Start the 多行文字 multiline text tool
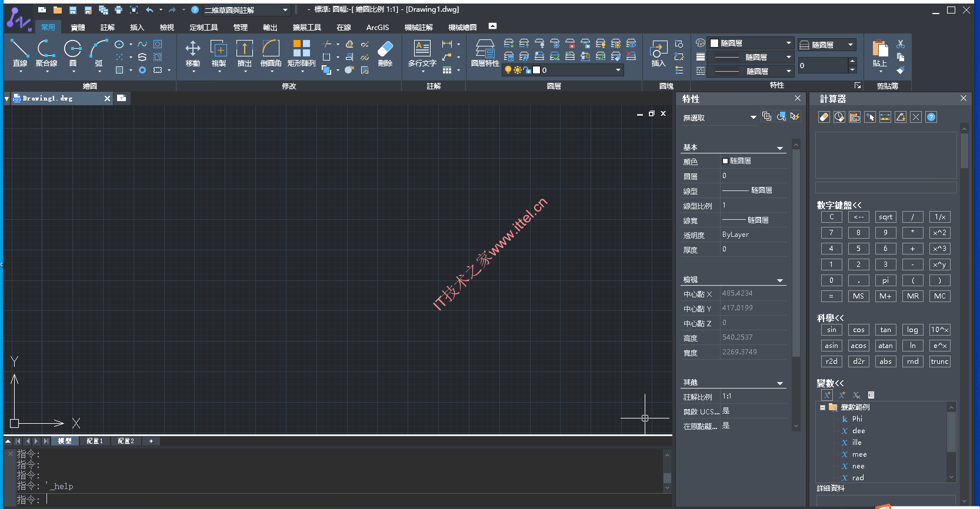This screenshot has height=509, width=980. [422, 53]
